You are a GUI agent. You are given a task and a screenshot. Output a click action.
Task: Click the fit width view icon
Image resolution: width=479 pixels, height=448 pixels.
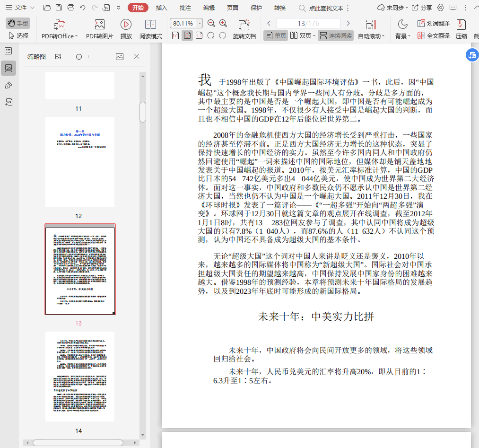pos(199,36)
